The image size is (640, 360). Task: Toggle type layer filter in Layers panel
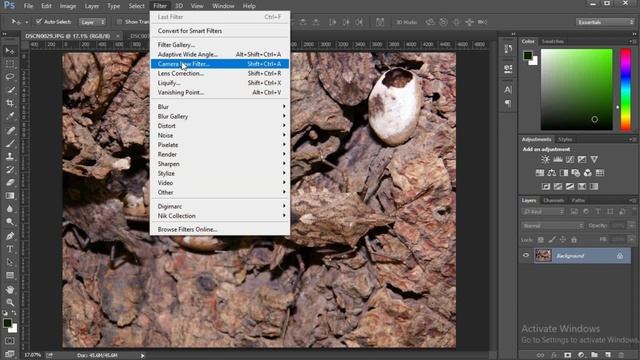[598, 211]
